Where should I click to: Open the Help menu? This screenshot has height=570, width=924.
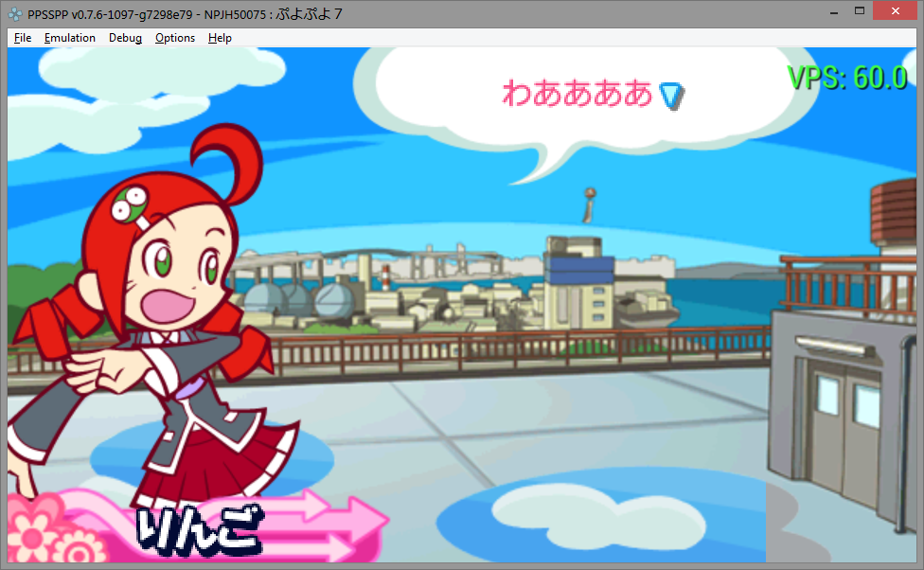(220, 38)
